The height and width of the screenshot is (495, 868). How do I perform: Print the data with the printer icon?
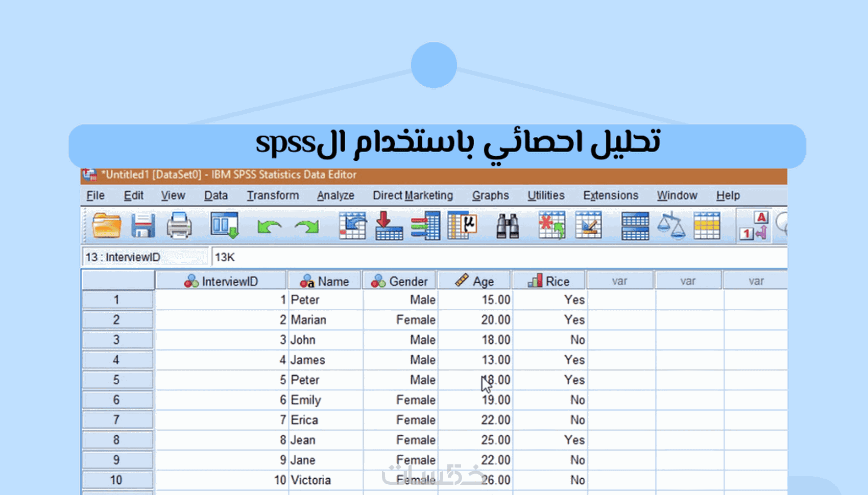coord(179,226)
